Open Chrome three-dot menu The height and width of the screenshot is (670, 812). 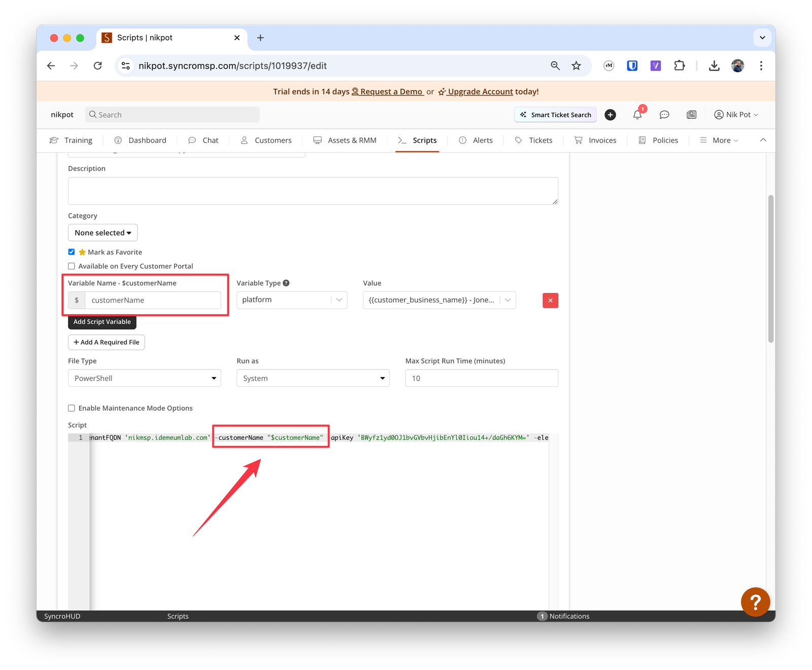tap(761, 65)
